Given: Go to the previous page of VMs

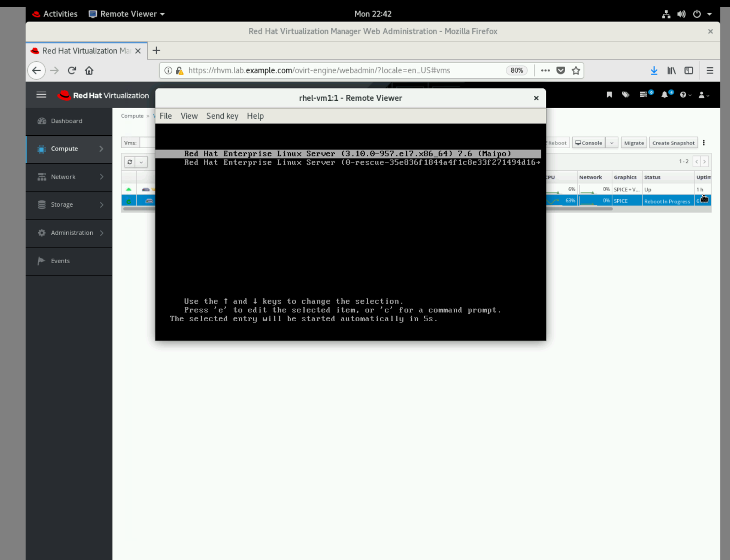Looking at the screenshot, I should point(696,162).
